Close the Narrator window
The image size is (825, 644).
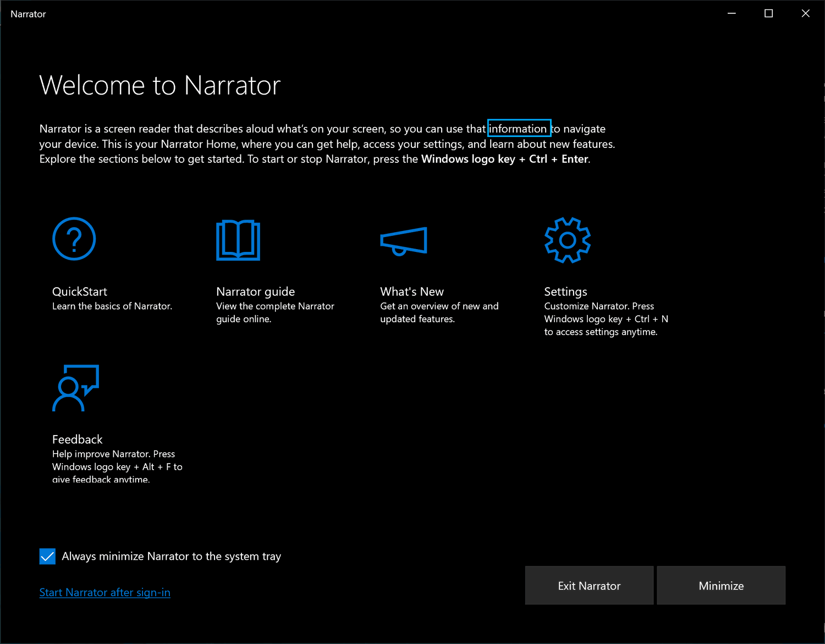point(805,13)
